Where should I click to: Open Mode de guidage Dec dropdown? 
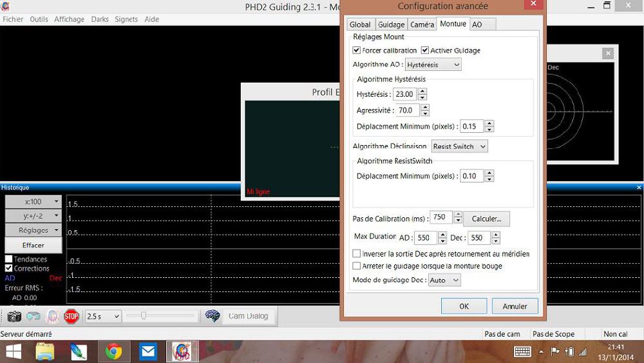point(444,280)
